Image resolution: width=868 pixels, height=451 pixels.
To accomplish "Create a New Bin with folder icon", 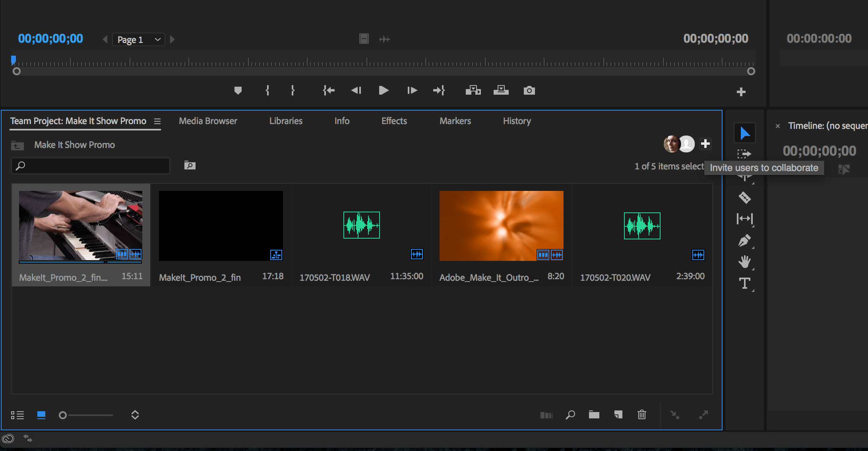I will pos(594,415).
